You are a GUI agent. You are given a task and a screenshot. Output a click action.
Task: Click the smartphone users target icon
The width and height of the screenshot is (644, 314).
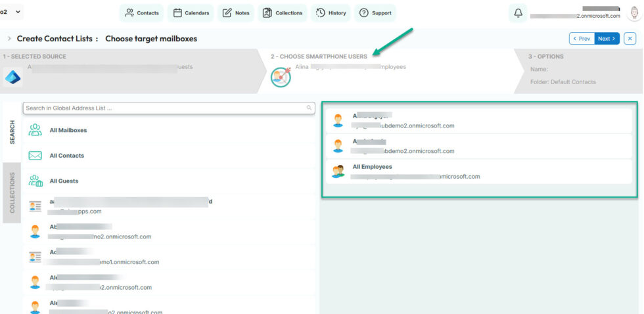281,77
